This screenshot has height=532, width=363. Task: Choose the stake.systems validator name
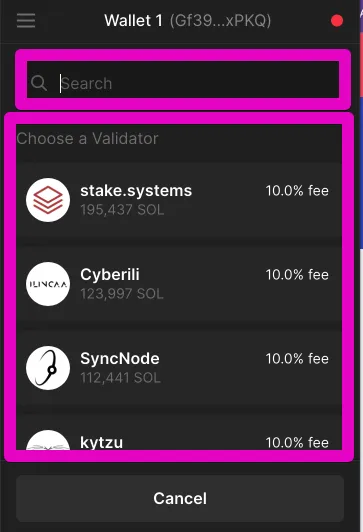coord(136,190)
